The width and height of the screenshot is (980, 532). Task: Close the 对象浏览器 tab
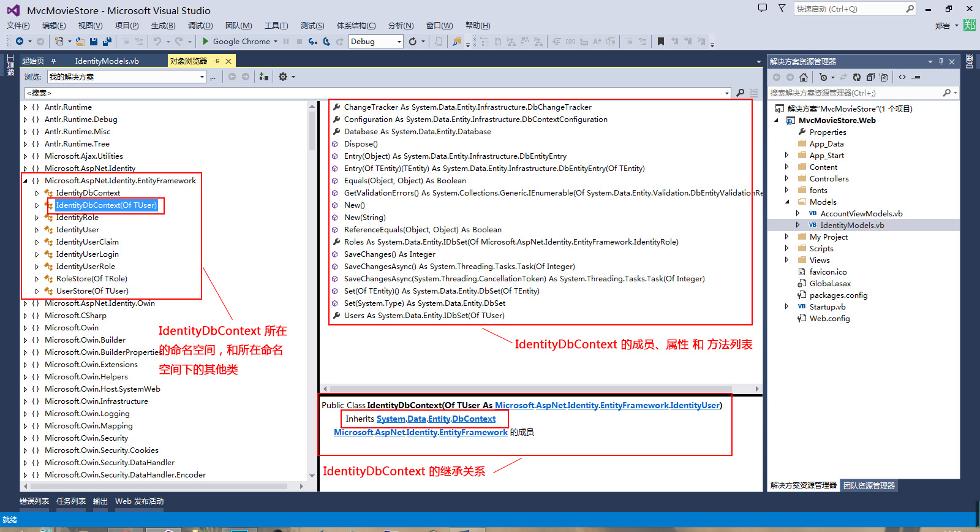228,61
